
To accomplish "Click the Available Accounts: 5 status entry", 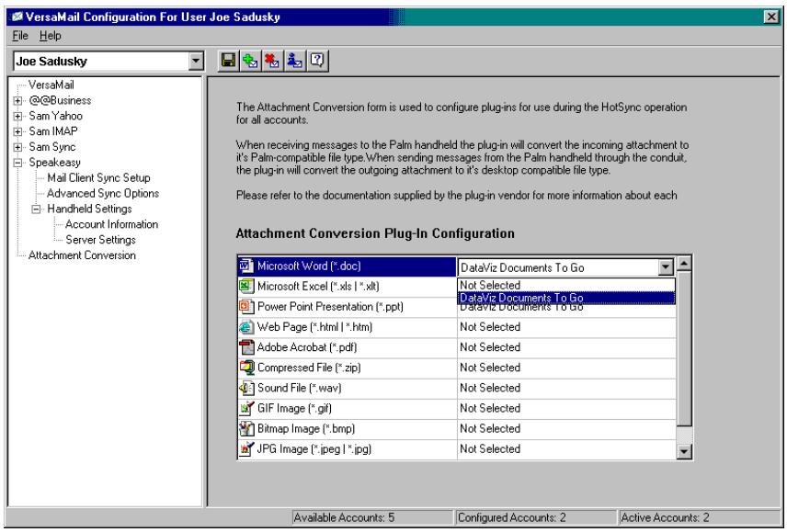I will [371, 517].
